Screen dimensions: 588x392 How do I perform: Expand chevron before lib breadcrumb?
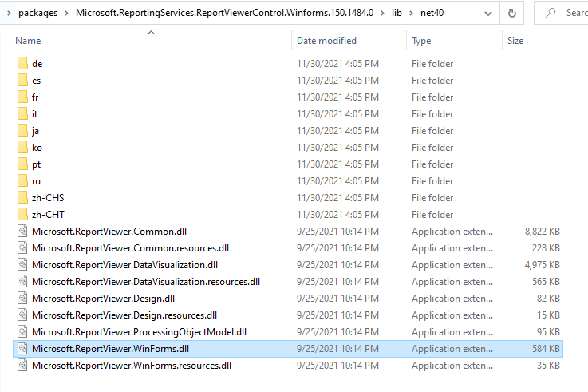[x=382, y=13]
